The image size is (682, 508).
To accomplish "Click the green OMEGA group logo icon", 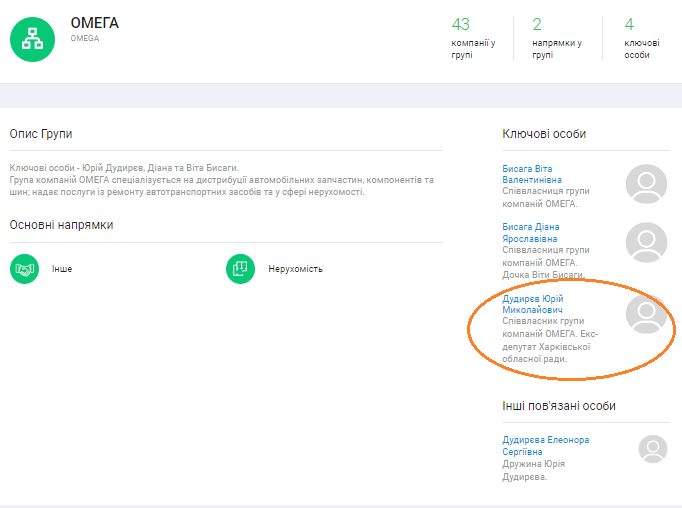I will 33,38.
